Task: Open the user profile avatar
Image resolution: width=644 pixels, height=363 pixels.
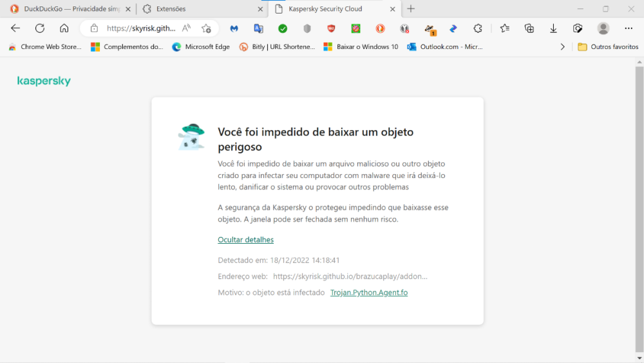Action: [603, 28]
